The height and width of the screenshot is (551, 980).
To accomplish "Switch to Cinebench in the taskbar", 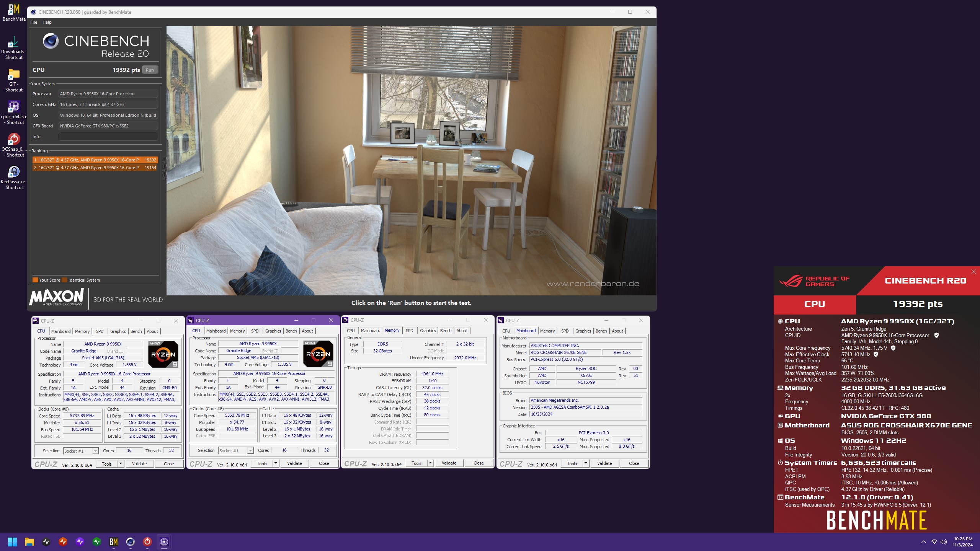I will 131,541.
